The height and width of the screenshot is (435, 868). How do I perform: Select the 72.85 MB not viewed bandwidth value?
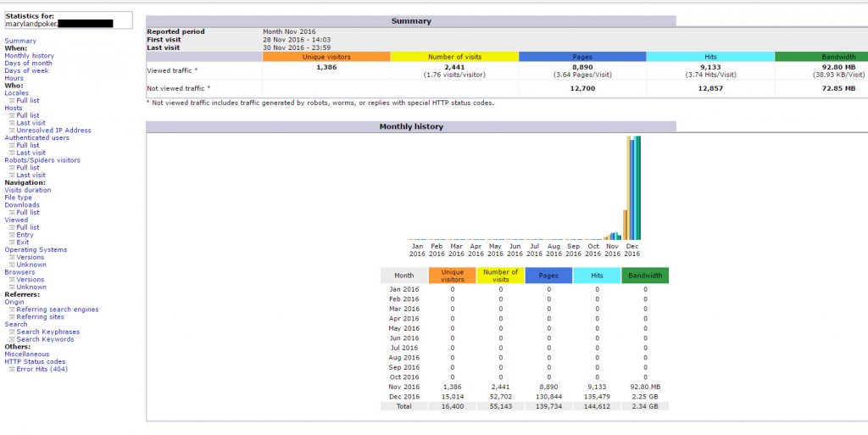point(838,88)
